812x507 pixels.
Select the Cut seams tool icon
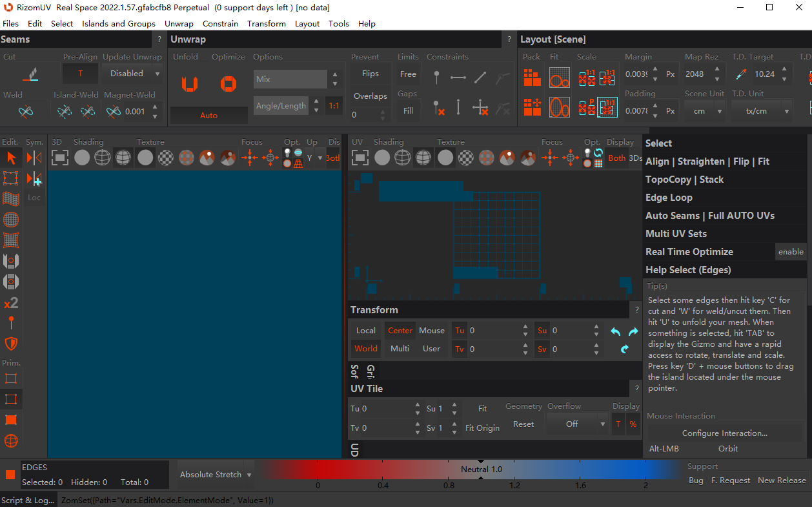(30, 74)
